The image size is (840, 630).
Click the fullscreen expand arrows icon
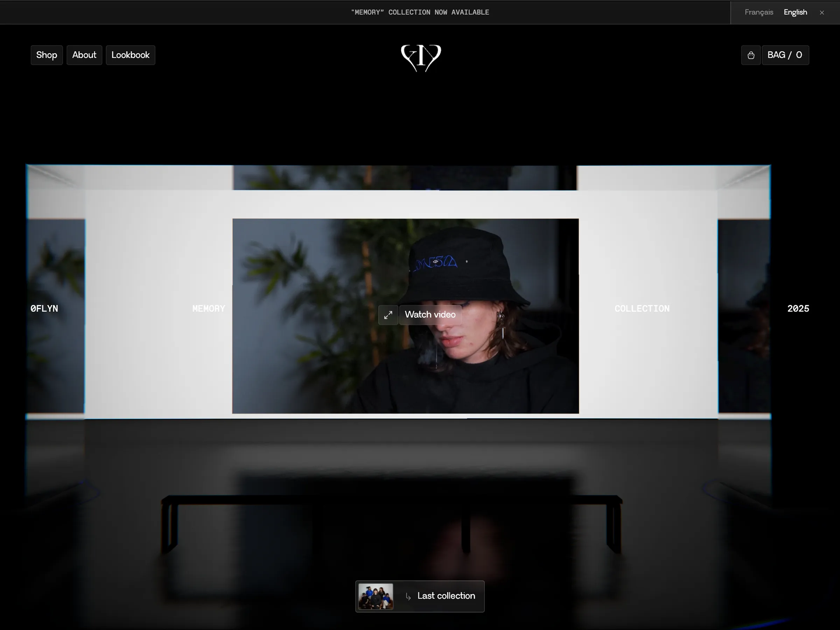pos(388,315)
